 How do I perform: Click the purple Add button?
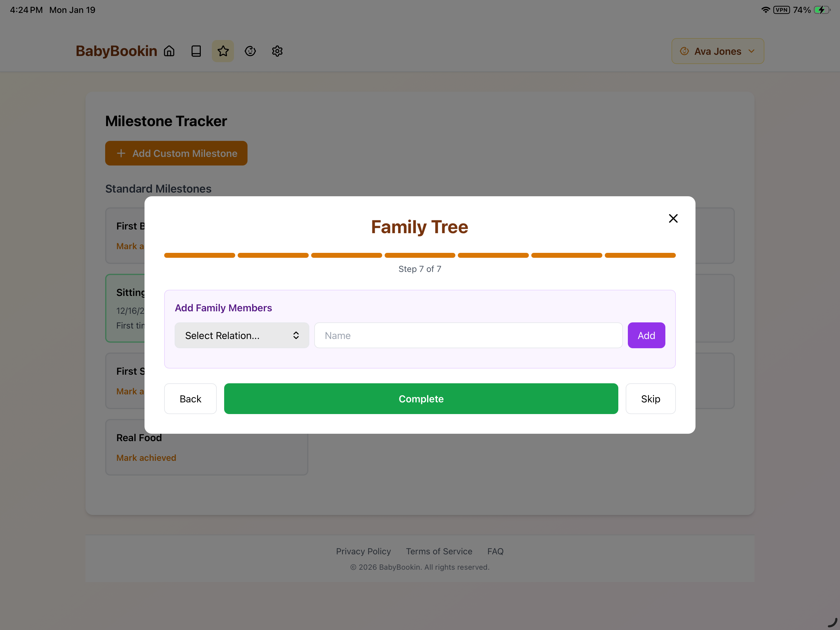pyautogui.click(x=646, y=335)
